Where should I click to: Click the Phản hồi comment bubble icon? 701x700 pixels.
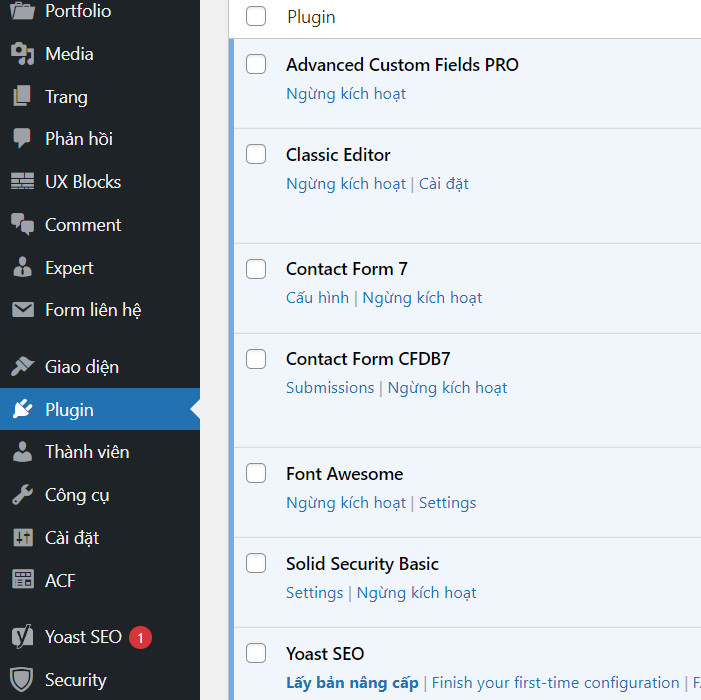pos(22,138)
